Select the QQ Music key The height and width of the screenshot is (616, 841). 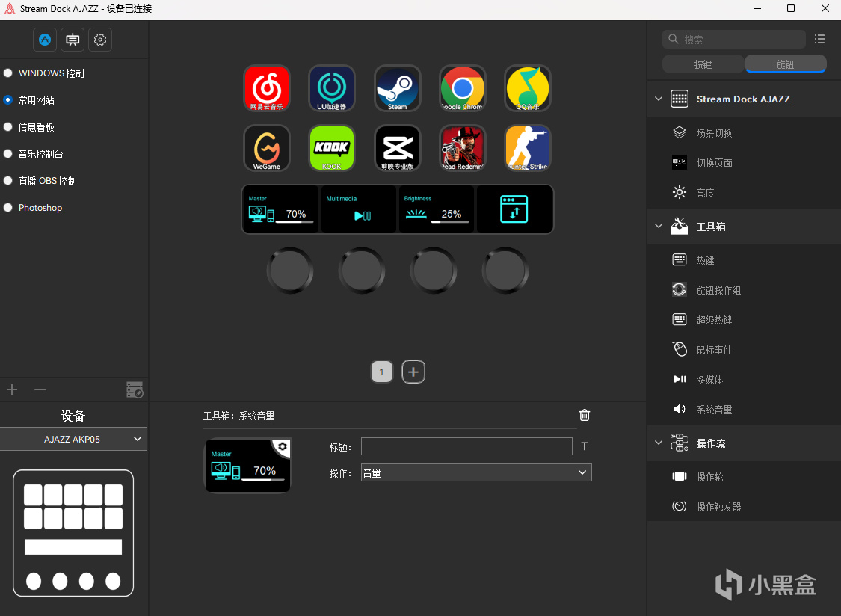coord(528,88)
